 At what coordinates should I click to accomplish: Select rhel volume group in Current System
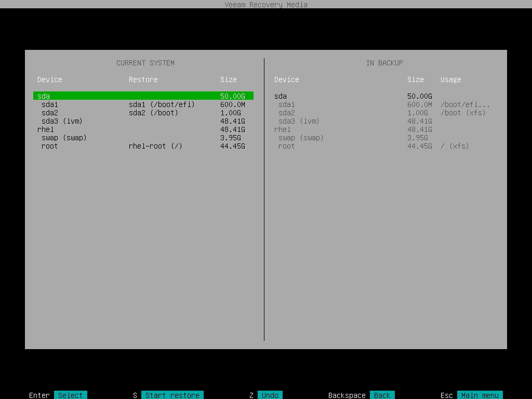[x=46, y=129]
